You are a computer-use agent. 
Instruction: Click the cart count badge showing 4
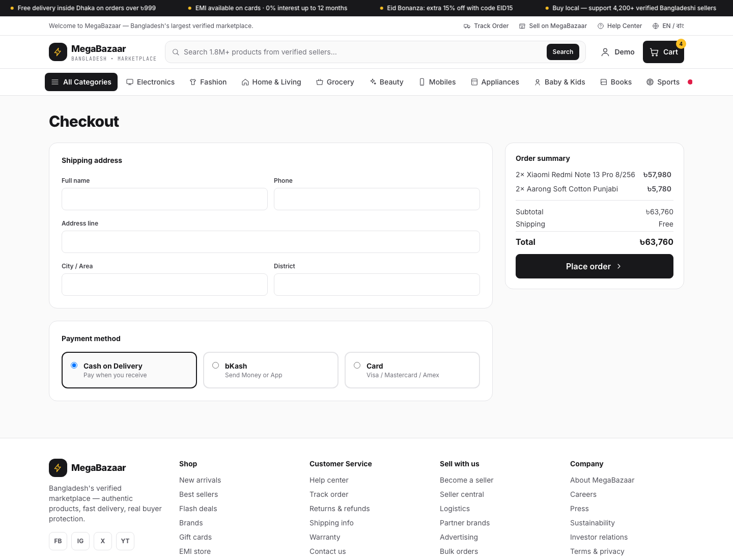681,44
